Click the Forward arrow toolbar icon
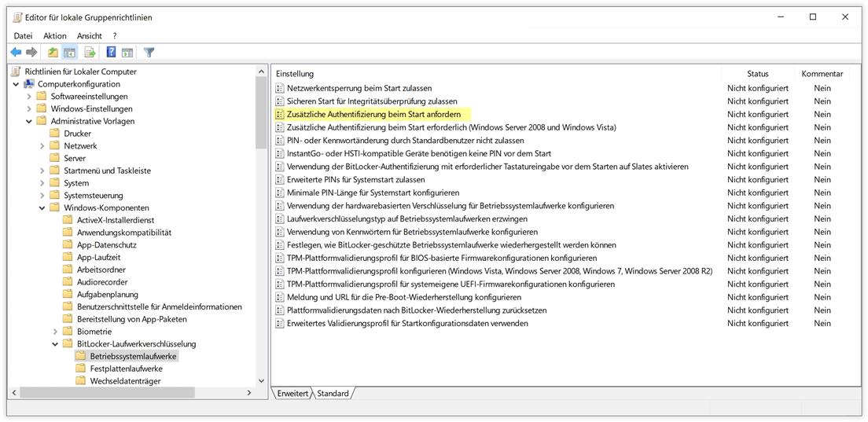 pyautogui.click(x=31, y=53)
